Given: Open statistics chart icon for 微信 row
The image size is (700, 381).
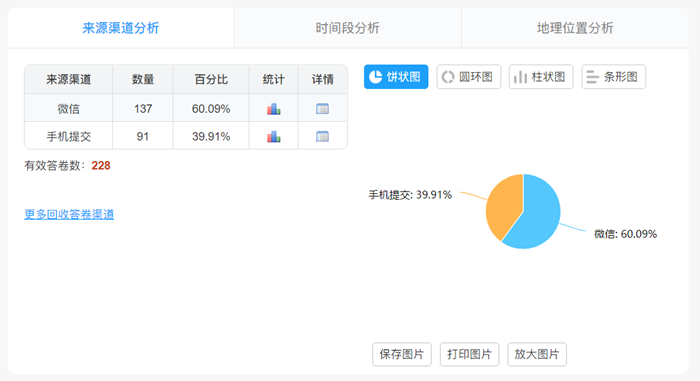Looking at the screenshot, I should (x=274, y=109).
